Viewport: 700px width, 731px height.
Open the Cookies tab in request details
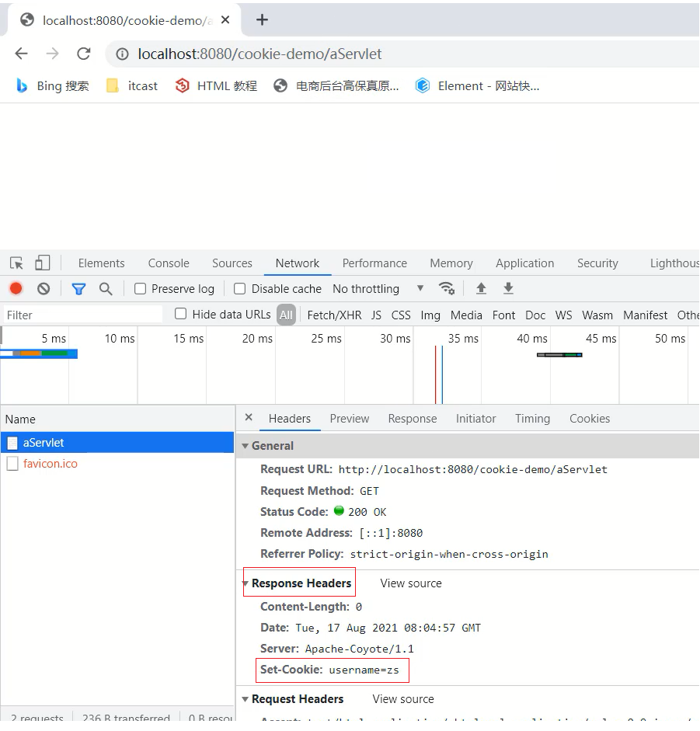coord(589,419)
